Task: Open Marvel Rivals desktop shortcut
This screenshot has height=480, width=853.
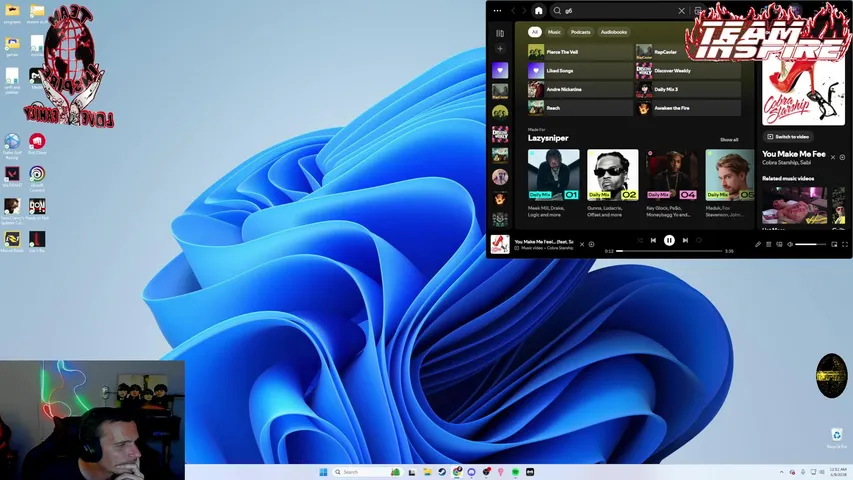Action: 12,242
